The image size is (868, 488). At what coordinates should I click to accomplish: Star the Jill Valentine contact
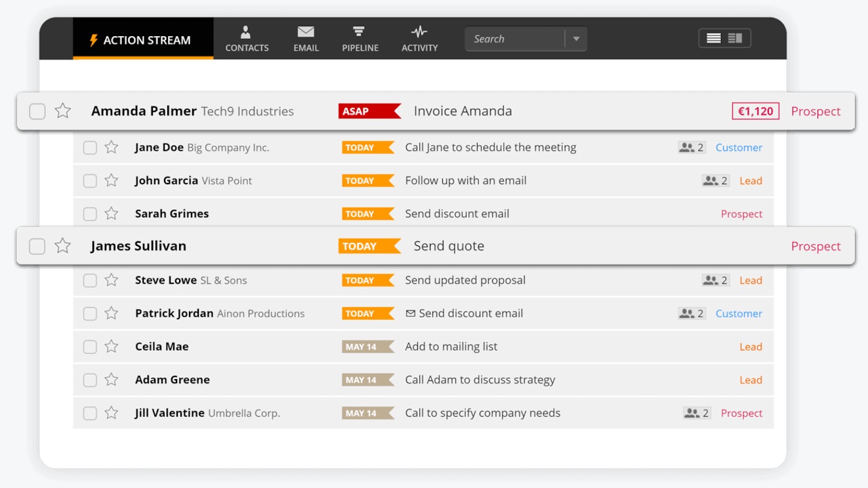click(112, 413)
